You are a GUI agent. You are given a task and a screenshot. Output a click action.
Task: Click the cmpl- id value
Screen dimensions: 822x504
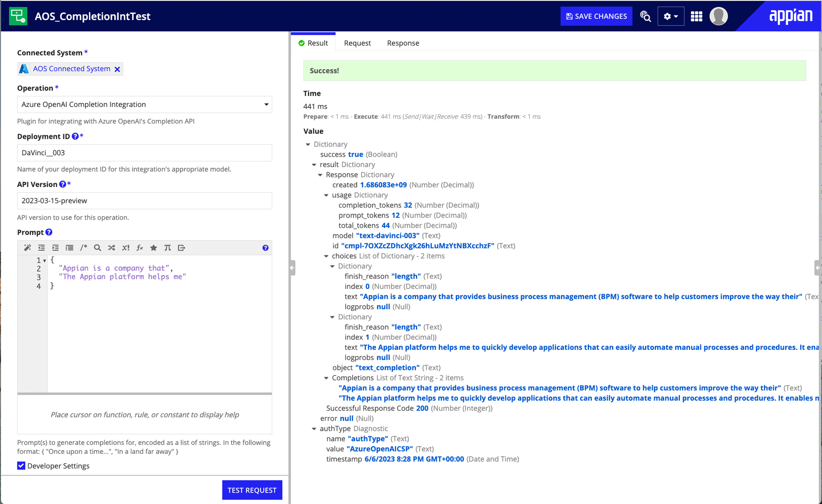tap(417, 246)
